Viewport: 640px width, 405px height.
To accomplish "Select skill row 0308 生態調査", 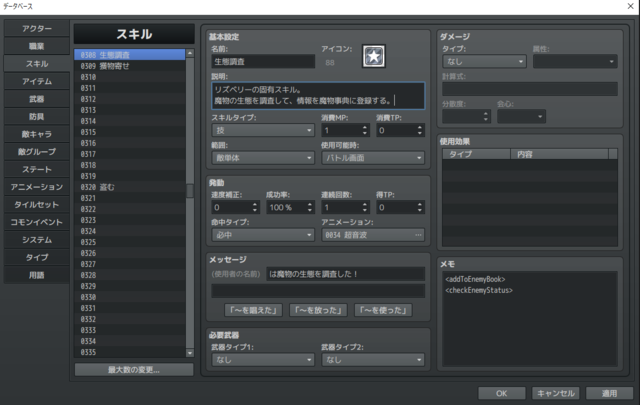I will [130, 55].
